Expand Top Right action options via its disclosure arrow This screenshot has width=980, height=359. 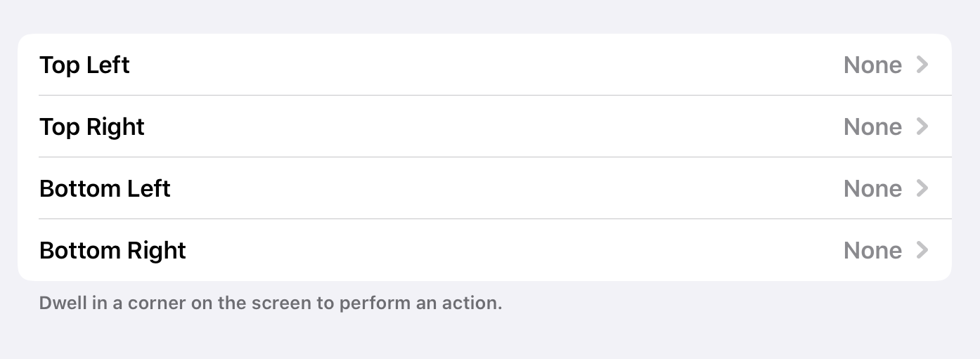pos(922,126)
